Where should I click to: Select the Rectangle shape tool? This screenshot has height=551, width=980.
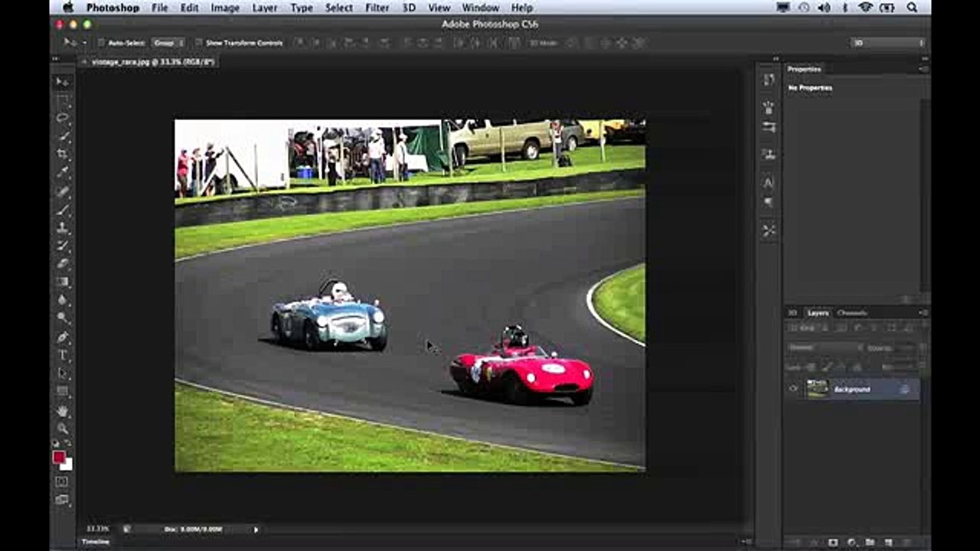point(63,392)
